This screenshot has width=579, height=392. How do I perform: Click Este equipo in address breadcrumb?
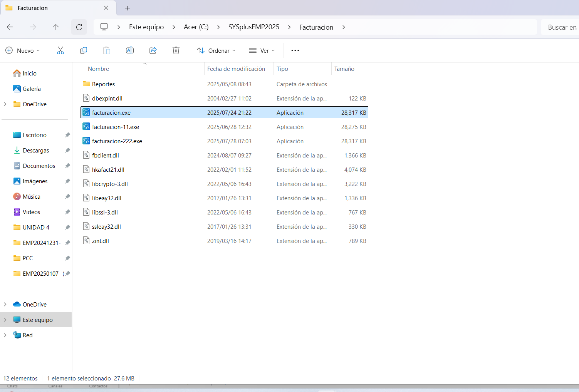click(x=146, y=27)
